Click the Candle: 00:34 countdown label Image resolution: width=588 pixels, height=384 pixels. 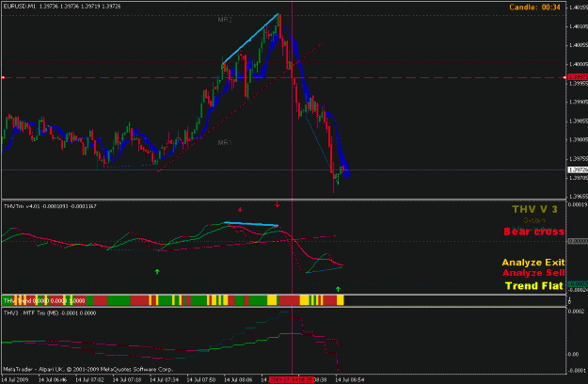coord(534,7)
